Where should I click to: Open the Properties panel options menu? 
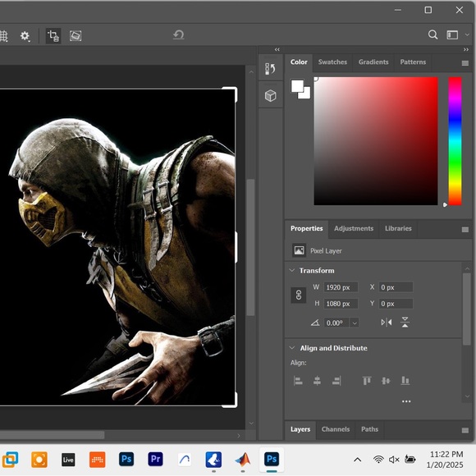tap(465, 230)
